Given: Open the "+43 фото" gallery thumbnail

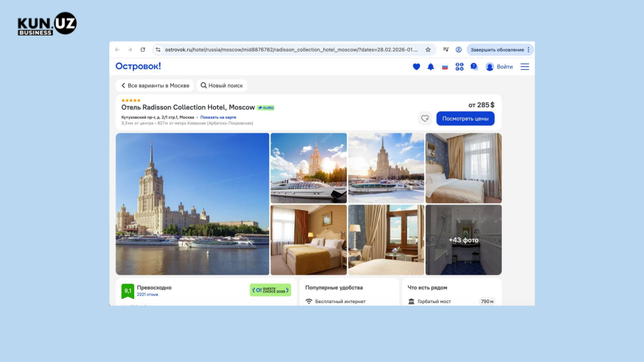Looking at the screenshot, I should point(464,240).
